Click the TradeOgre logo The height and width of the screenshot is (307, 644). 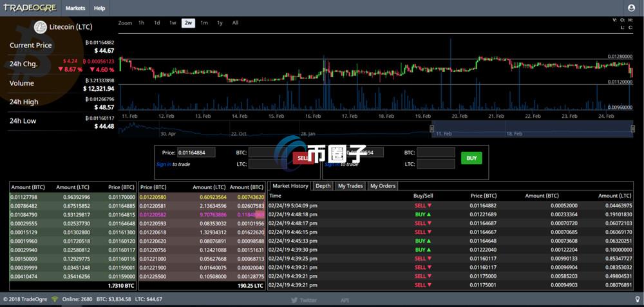pos(30,8)
